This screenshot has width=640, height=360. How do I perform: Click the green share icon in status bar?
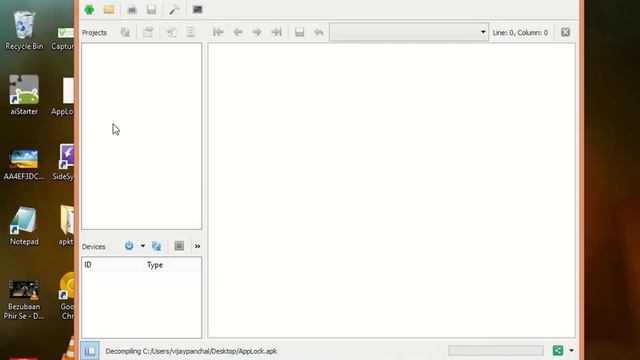558,351
